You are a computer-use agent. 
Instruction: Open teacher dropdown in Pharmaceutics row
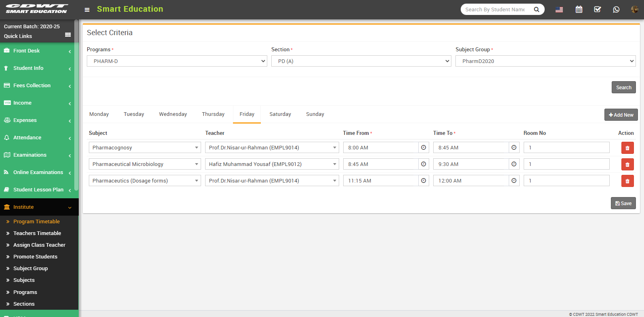click(272, 181)
